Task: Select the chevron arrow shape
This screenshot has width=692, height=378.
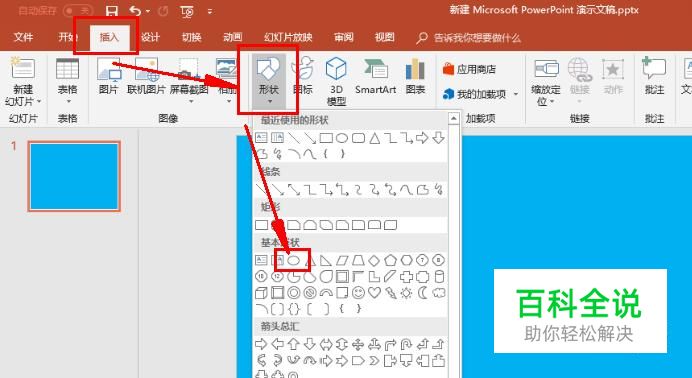Action: [374, 361]
